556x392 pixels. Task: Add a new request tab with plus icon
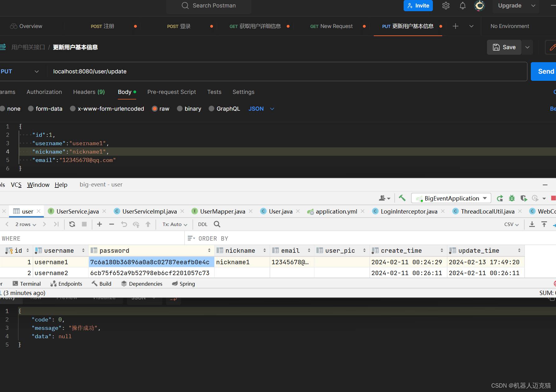(x=456, y=26)
